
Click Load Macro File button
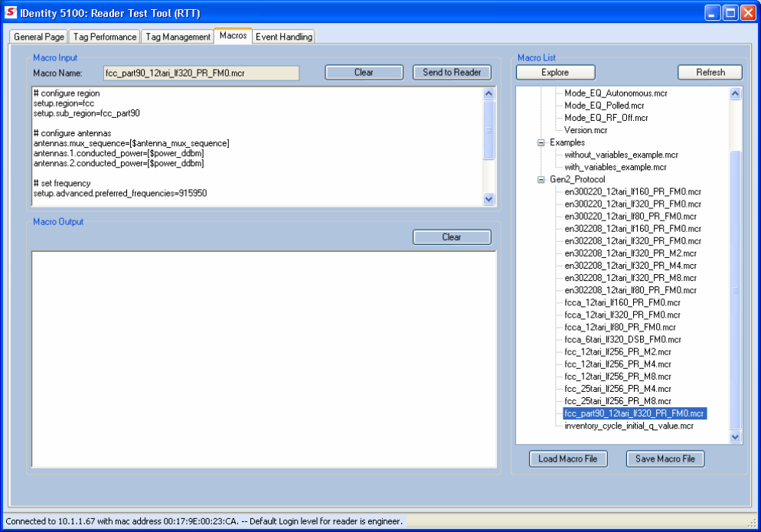[568, 459]
